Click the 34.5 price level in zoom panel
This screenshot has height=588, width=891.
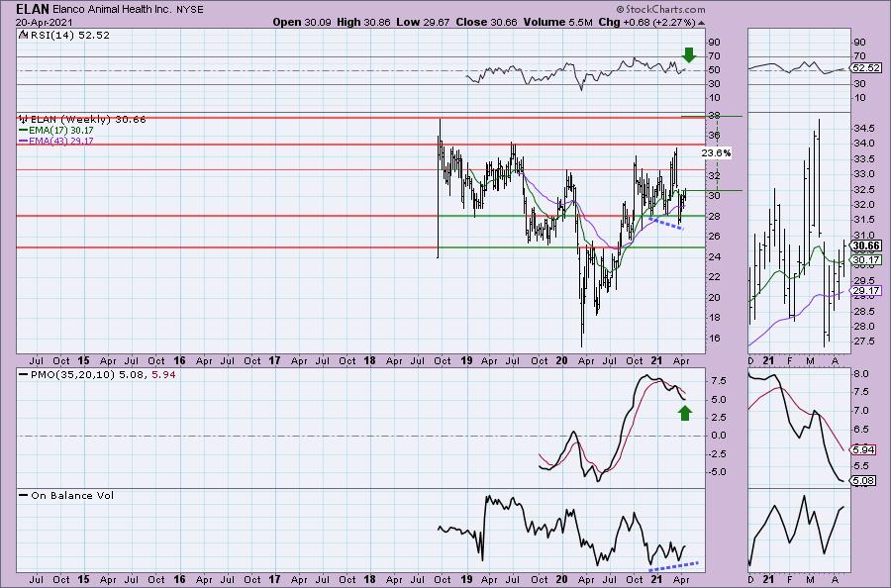[863, 129]
